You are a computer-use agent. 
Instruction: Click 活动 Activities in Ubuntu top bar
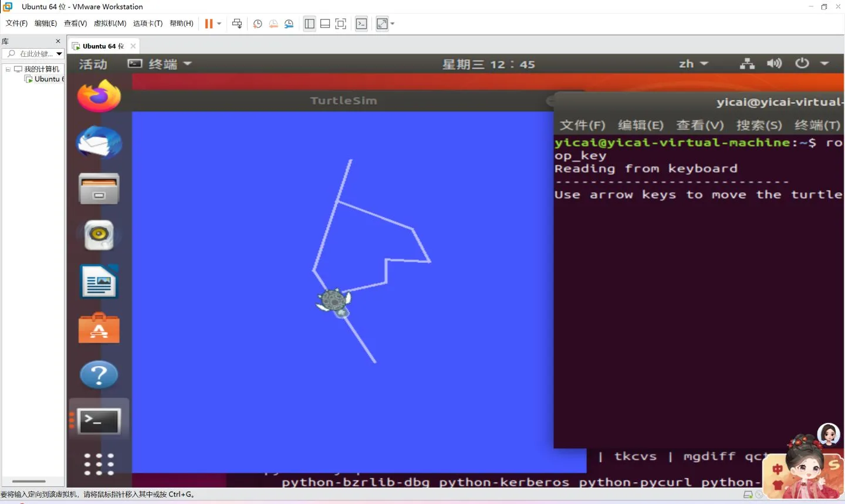pos(93,64)
